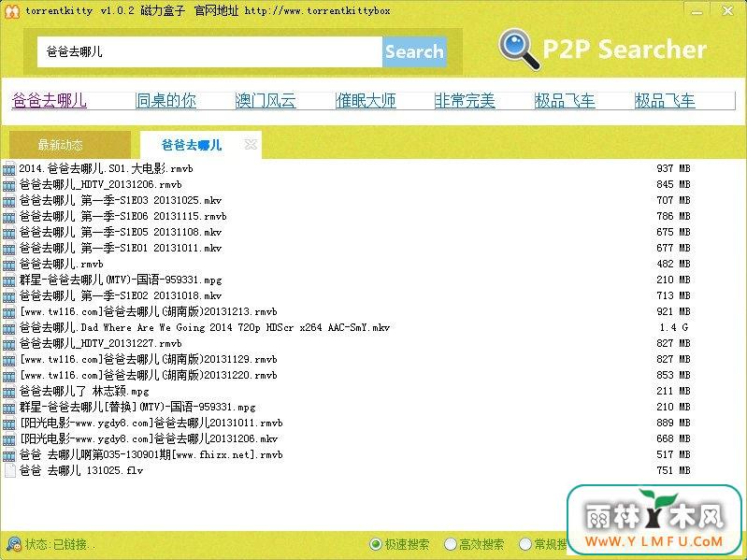Click video icon of 去哪儿啊第035-130901期 rmvb

click(9, 454)
